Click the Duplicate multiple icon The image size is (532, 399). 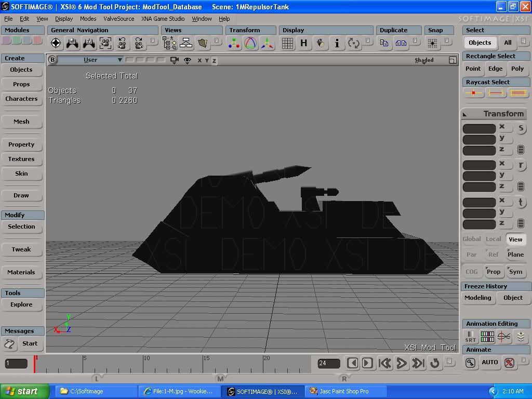click(401, 43)
